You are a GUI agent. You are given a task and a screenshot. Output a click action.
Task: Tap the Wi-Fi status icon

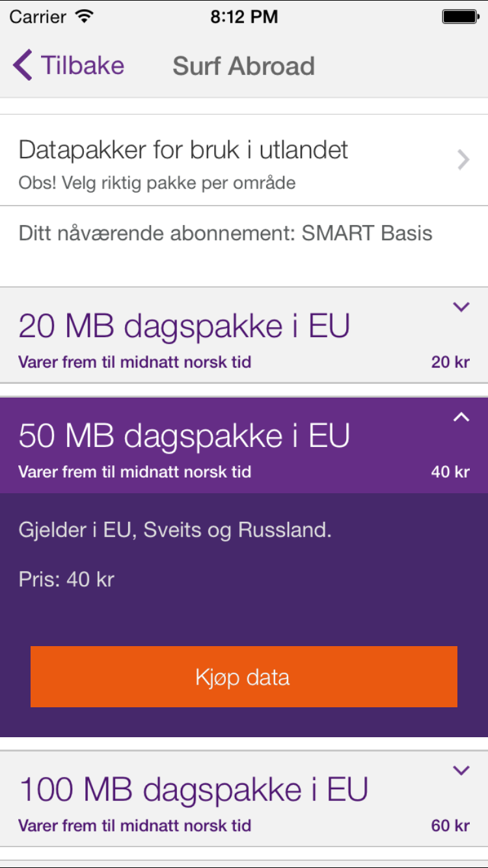click(85, 17)
